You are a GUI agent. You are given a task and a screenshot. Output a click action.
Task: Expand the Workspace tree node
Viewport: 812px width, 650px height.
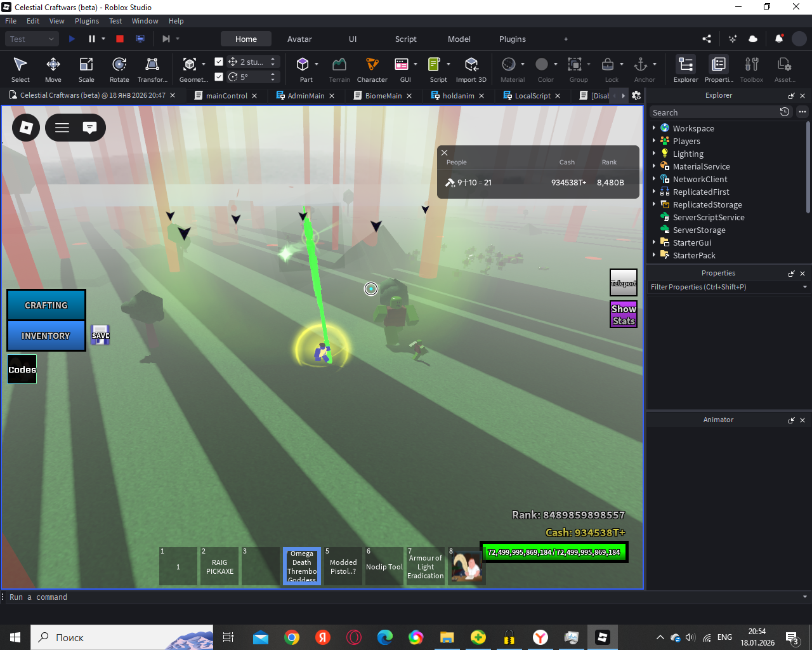[654, 128]
